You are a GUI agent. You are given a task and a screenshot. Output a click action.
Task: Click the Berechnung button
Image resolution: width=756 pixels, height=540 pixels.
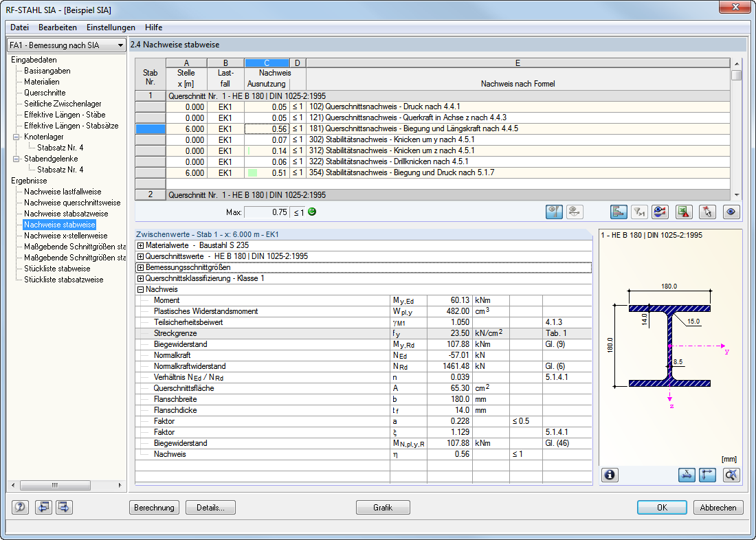click(x=154, y=508)
